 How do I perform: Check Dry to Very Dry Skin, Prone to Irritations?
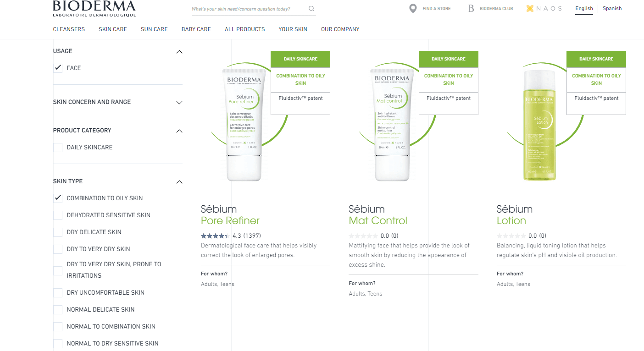point(58,270)
